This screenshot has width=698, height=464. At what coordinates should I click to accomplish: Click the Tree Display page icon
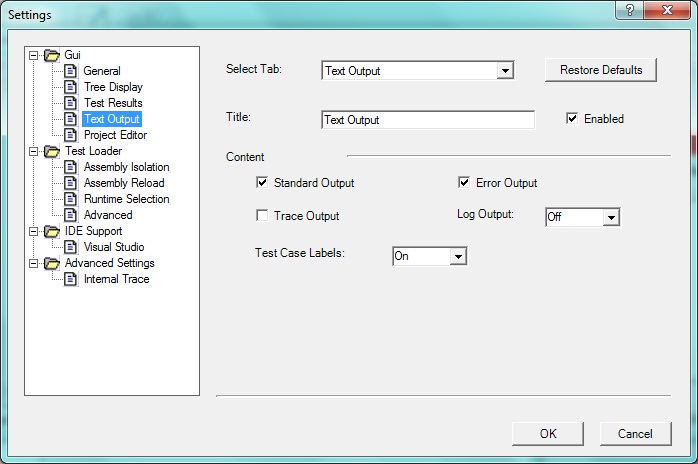coord(71,87)
